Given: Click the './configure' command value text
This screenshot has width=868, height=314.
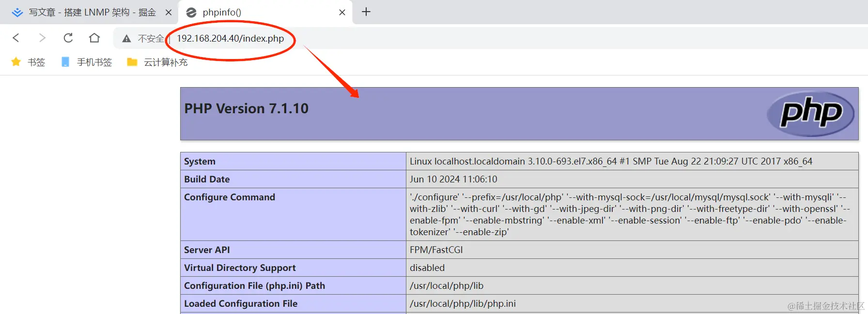Looking at the screenshot, I should click(x=630, y=214).
